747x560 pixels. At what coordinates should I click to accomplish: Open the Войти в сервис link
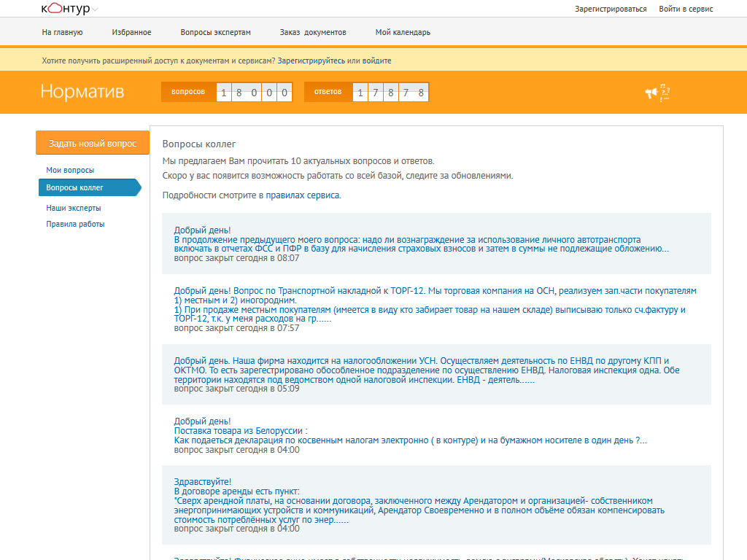[x=686, y=9]
